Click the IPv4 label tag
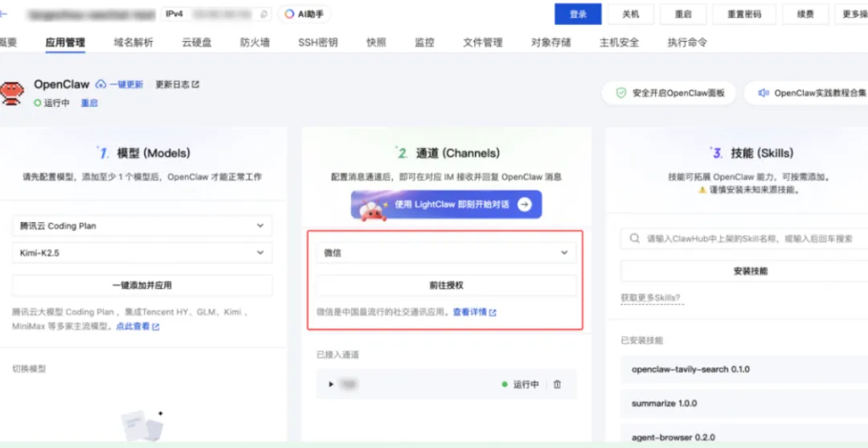Viewport: 868px width, 448px height. click(x=174, y=14)
